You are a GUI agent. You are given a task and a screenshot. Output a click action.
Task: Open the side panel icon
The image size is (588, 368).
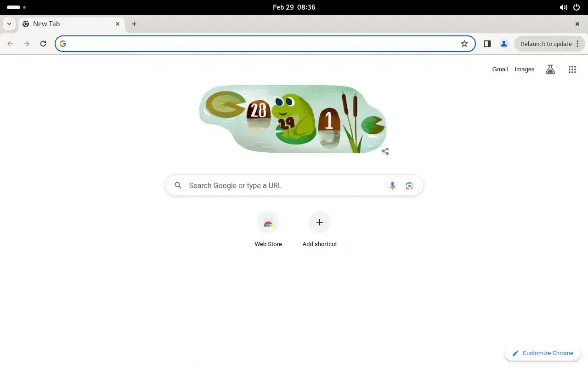click(x=487, y=44)
